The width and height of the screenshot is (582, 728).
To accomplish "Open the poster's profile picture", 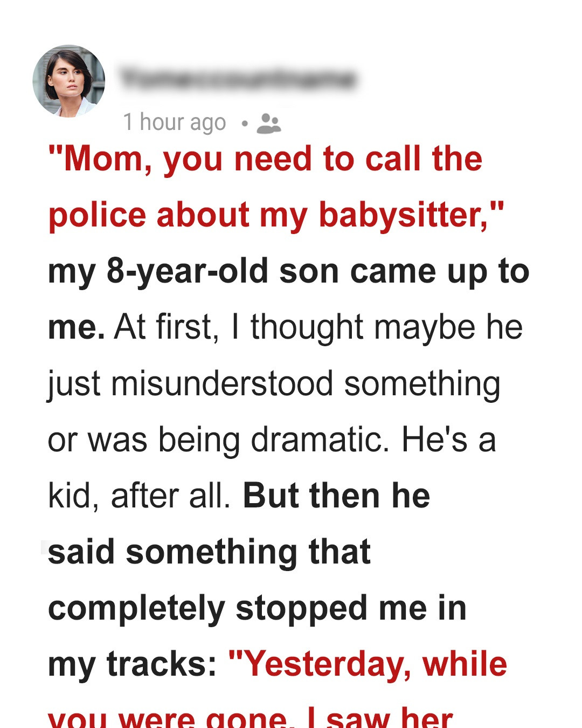I will (69, 81).
